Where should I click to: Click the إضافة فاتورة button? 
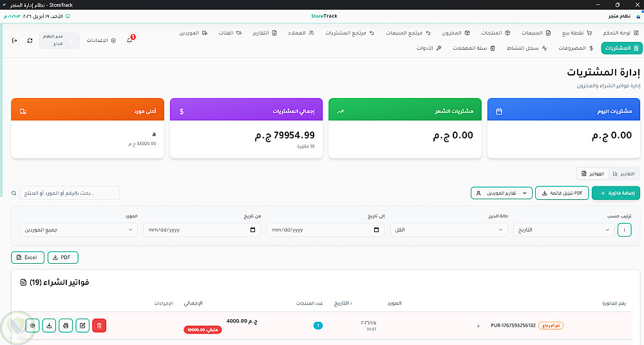click(616, 193)
